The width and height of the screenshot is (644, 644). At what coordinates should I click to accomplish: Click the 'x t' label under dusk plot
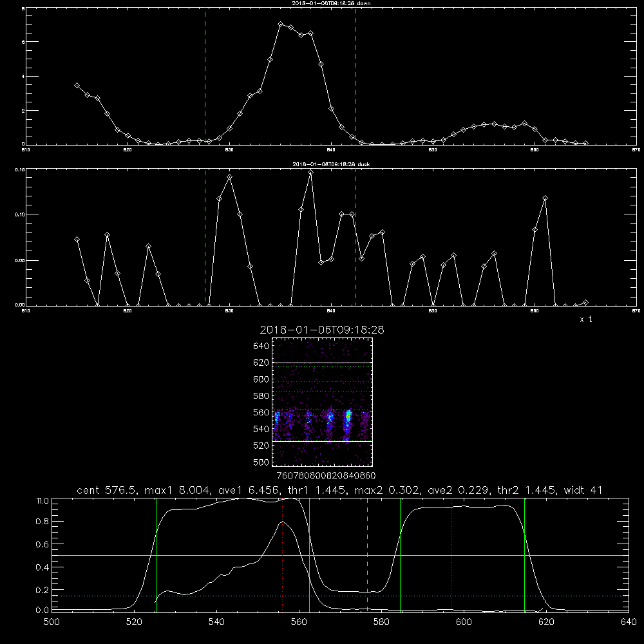click(x=585, y=319)
